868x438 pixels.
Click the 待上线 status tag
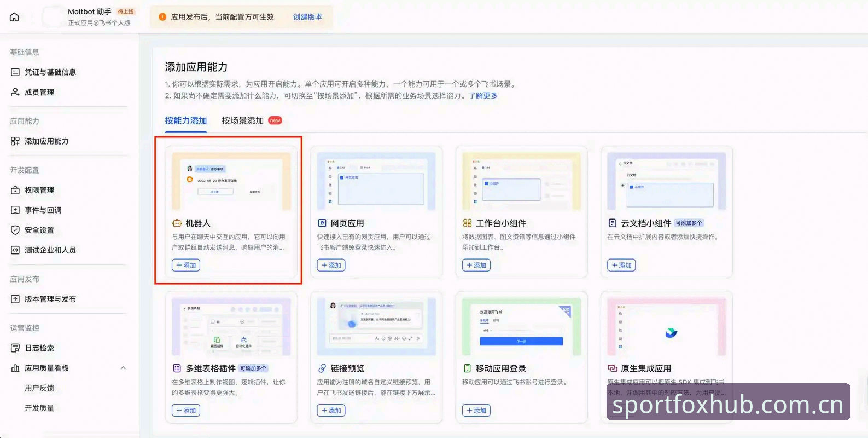(126, 11)
